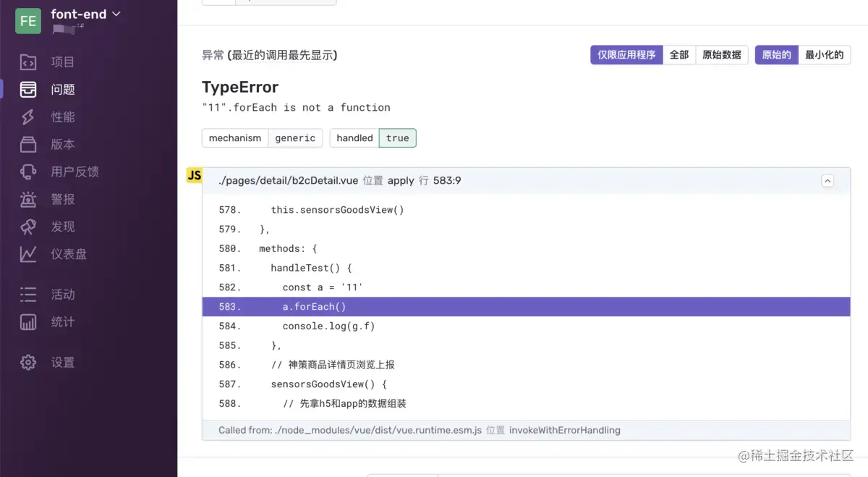Click the '"11".forEach is not a function' message
The height and width of the screenshot is (477, 868).
(296, 107)
